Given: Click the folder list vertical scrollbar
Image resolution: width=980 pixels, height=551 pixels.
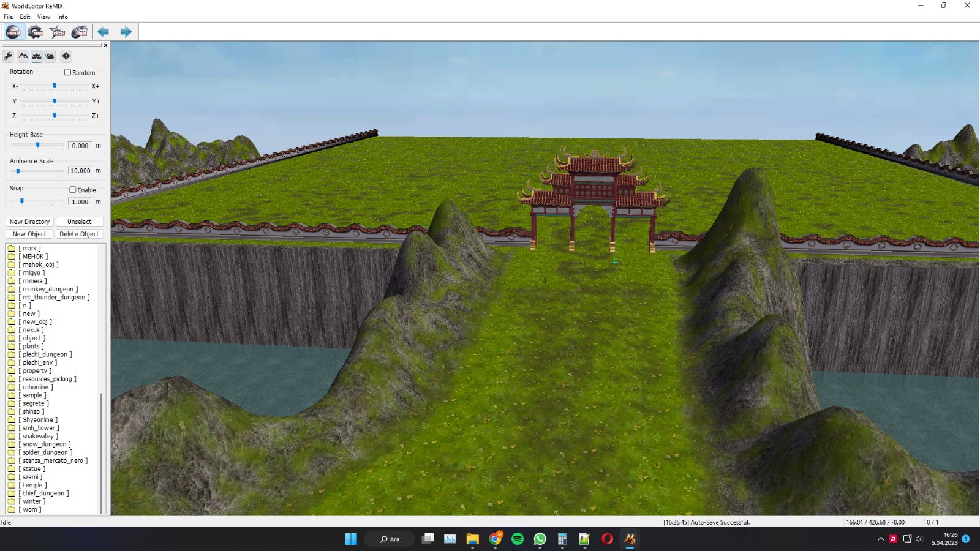Looking at the screenshot, I should [102, 453].
